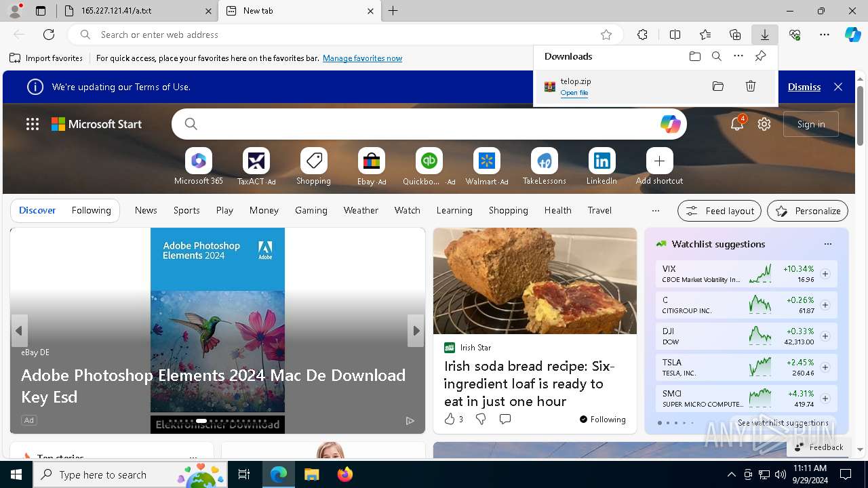Open file link for telop.zip
This screenshot has width=868, height=488.
coord(574,93)
